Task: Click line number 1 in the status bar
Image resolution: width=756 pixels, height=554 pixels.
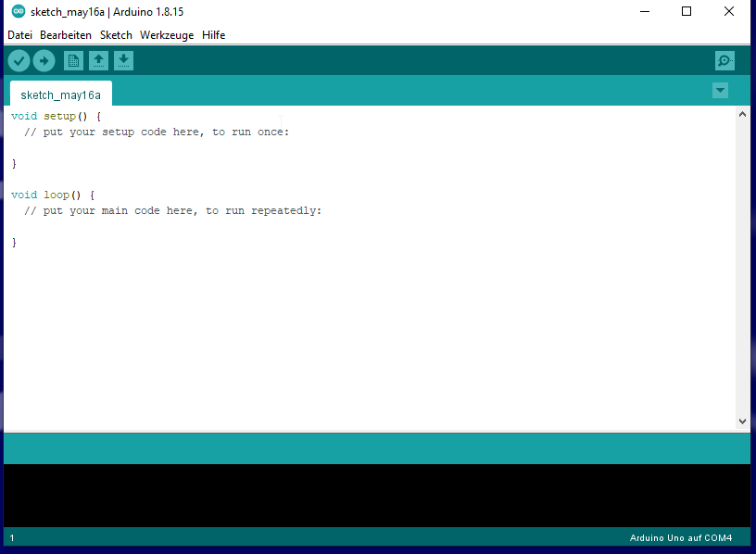Action: click(x=12, y=538)
